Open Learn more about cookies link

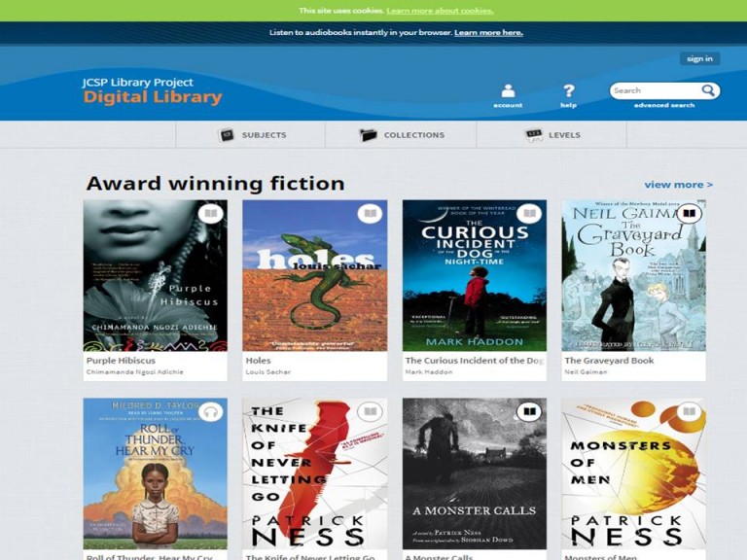click(x=440, y=11)
